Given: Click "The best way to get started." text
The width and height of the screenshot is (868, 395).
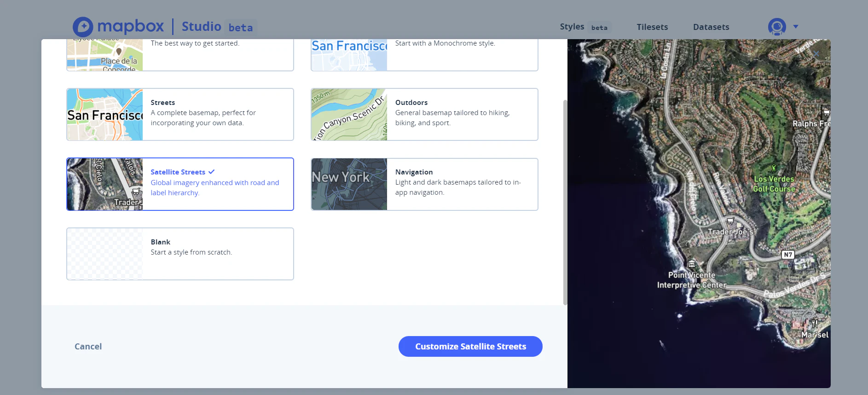Looking at the screenshot, I should tap(195, 43).
